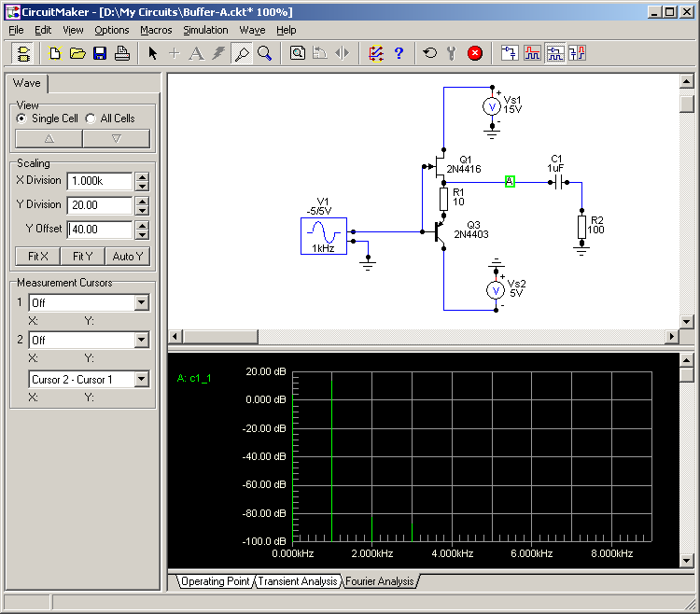This screenshot has height=614, width=700.
Task: Select the Text tool (letter A)
Action: [196, 53]
